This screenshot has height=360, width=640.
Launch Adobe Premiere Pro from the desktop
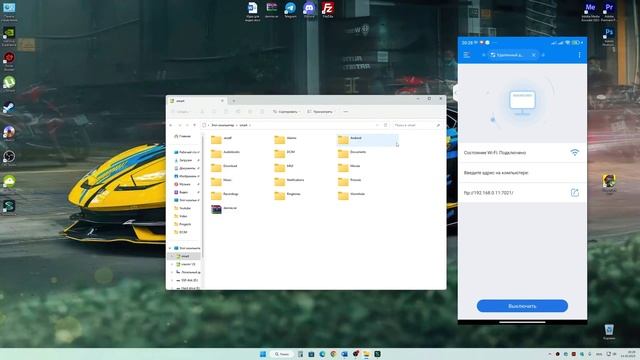point(609,11)
